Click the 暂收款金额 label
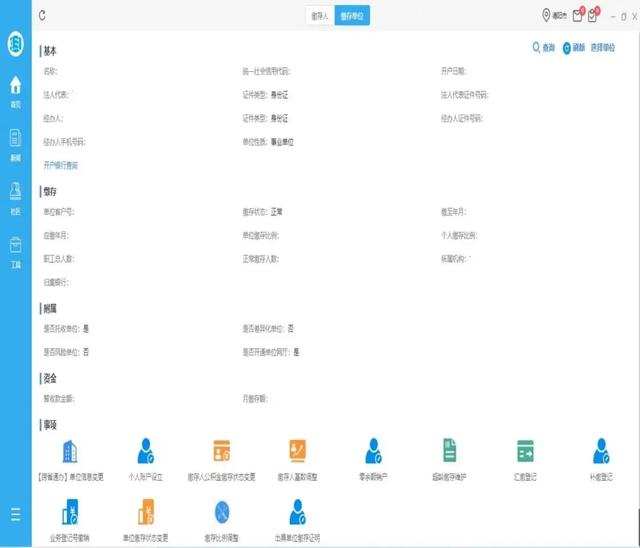Image resolution: width=640 pixels, height=548 pixels. 59,399
